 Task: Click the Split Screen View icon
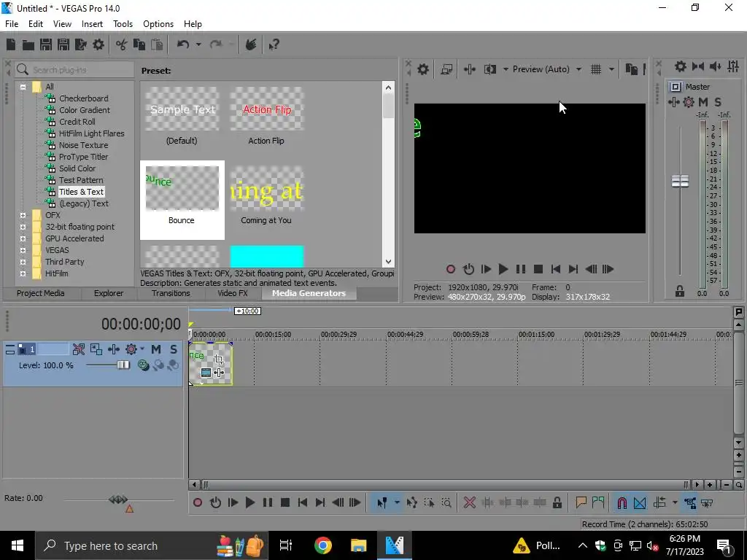click(x=489, y=69)
